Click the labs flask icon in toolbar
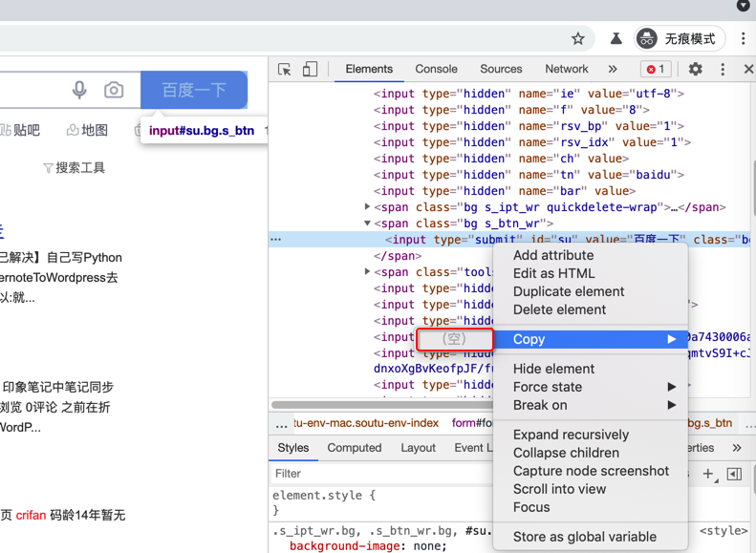This screenshot has height=553, width=756. (616, 38)
